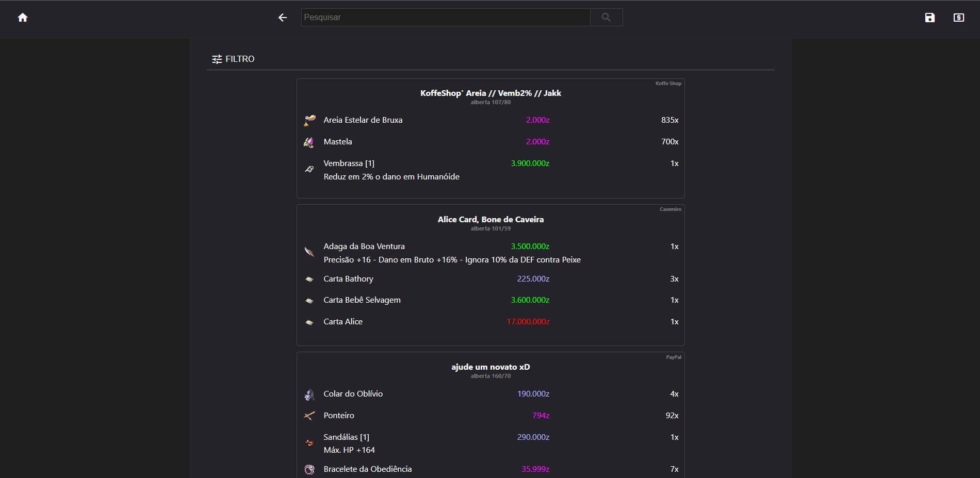This screenshot has height=478, width=980.
Task: Click the home icon in the top bar
Action: [x=23, y=18]
